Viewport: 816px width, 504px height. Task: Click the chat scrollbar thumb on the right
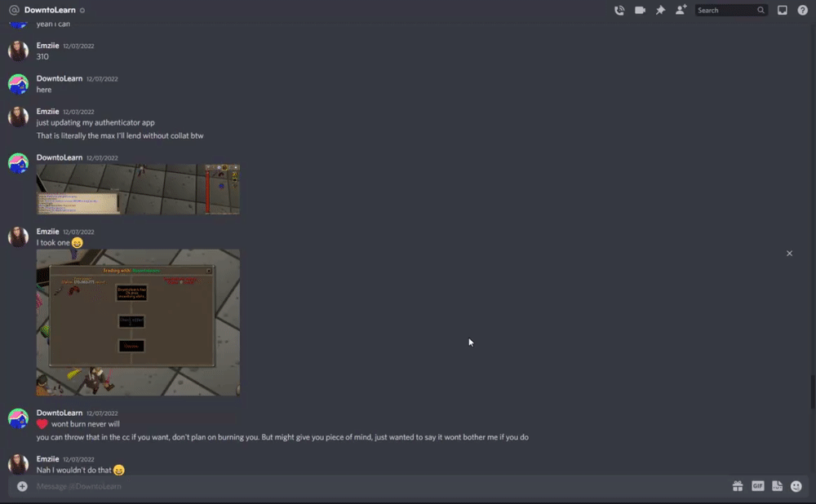813,391
